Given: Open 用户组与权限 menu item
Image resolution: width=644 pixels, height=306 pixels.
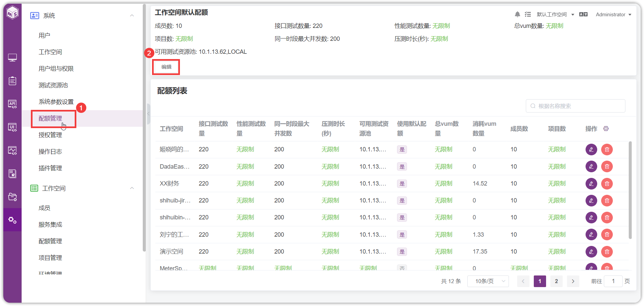Looking at the screenshot, I should (x=56, y=69).
